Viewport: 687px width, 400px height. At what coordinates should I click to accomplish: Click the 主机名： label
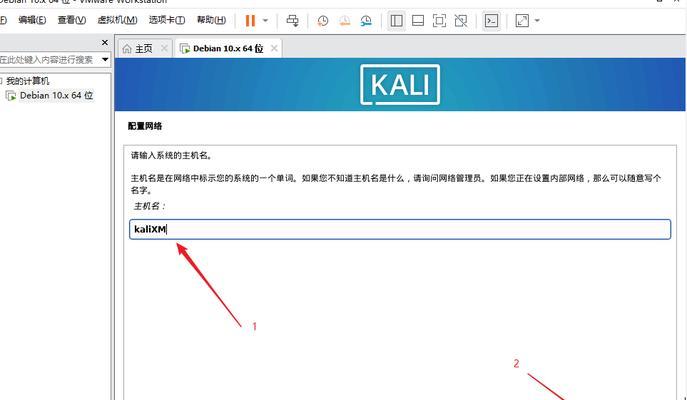[149, 206]
